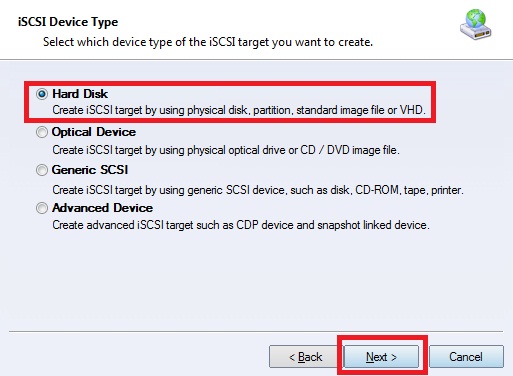513x376 pixels.
Task: Click the iSCSI Device Type heading
Action: point(68,22)
